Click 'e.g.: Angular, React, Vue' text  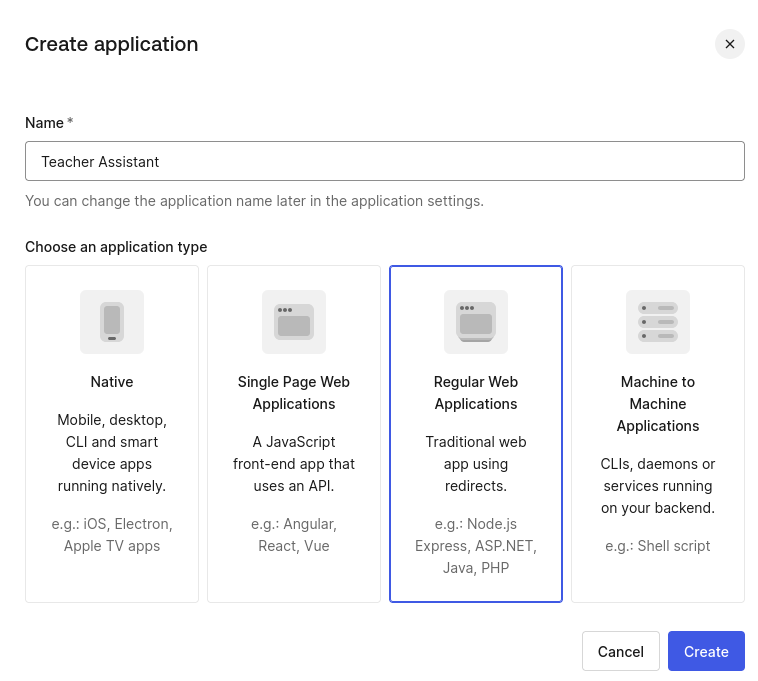coord(294,535)
